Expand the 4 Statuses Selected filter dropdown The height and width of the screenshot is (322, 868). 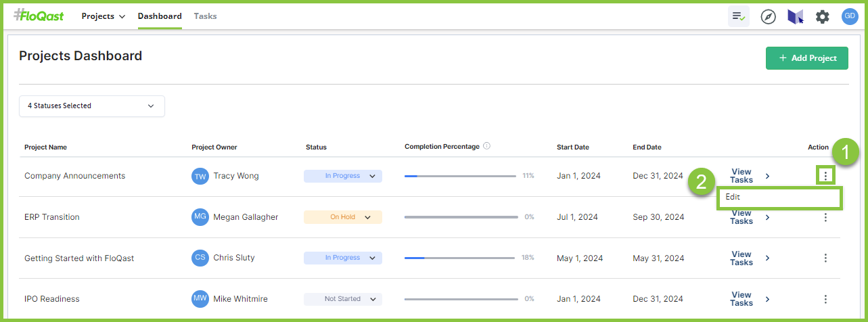point(91,106)
